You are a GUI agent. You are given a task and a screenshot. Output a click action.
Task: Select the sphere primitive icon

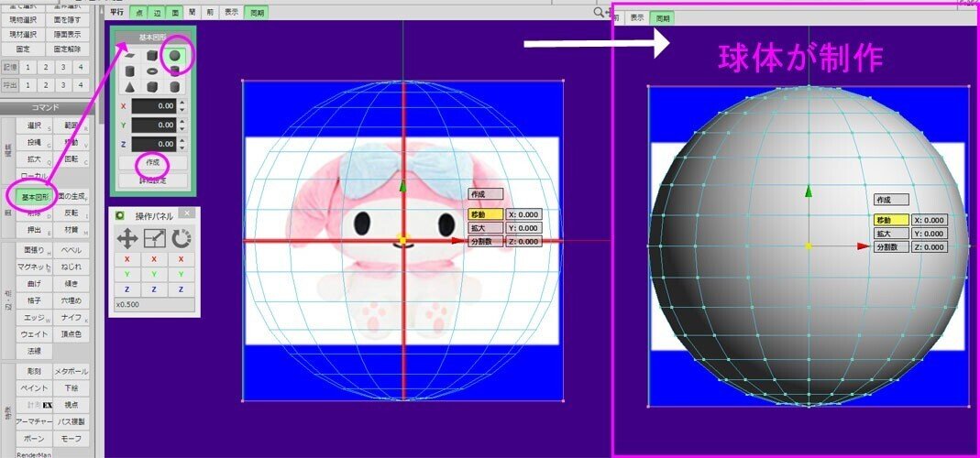pos(174,55)
